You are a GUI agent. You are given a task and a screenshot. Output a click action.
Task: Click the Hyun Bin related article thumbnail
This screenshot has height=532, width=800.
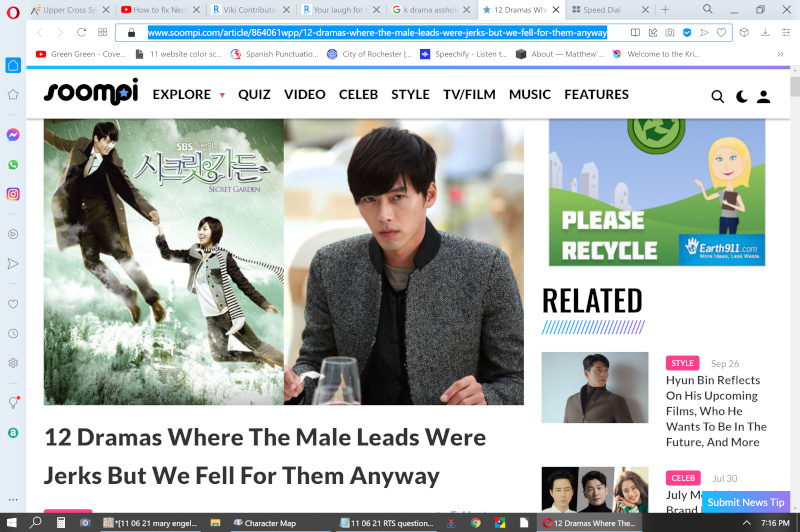click(595, 387)
